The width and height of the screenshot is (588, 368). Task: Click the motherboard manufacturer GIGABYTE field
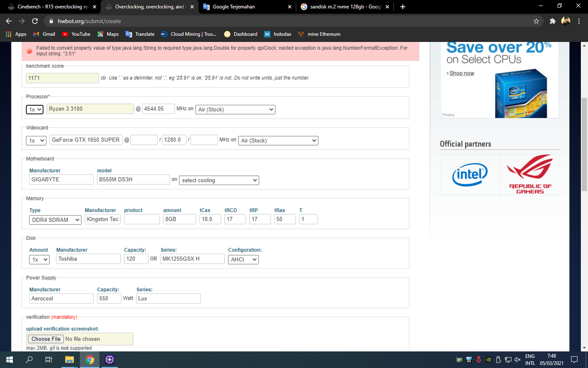61,180
